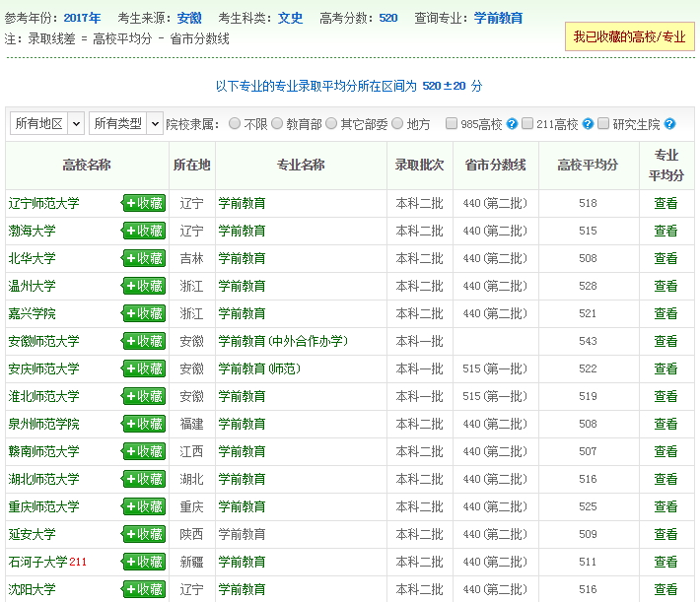
Task: Click the 收藏 icon for 石河子大学
Action: 143,562
